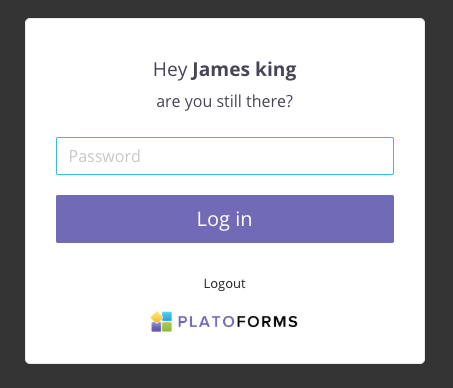The height and width of the screenshot is (388, 453).
Task: Focus the field showing Password placeholder
Action: (x=225, y=156)
